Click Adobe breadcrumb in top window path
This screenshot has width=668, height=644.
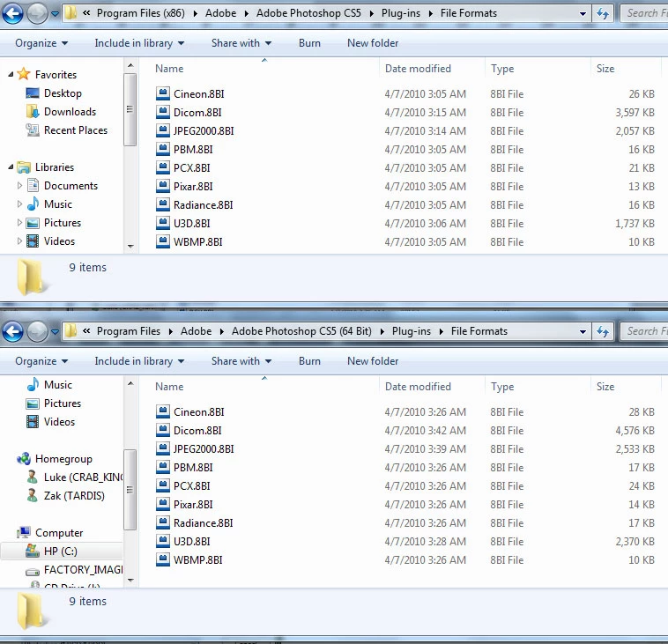pos(220,13)
